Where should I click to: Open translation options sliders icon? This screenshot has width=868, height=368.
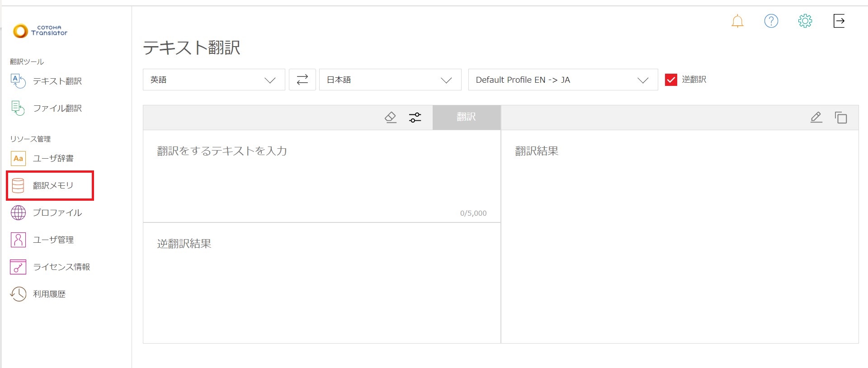click(415, 118)
